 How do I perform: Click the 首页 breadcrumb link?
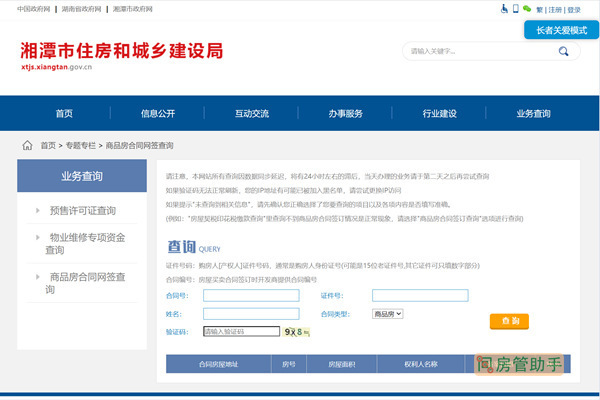(x=48, y=145)
